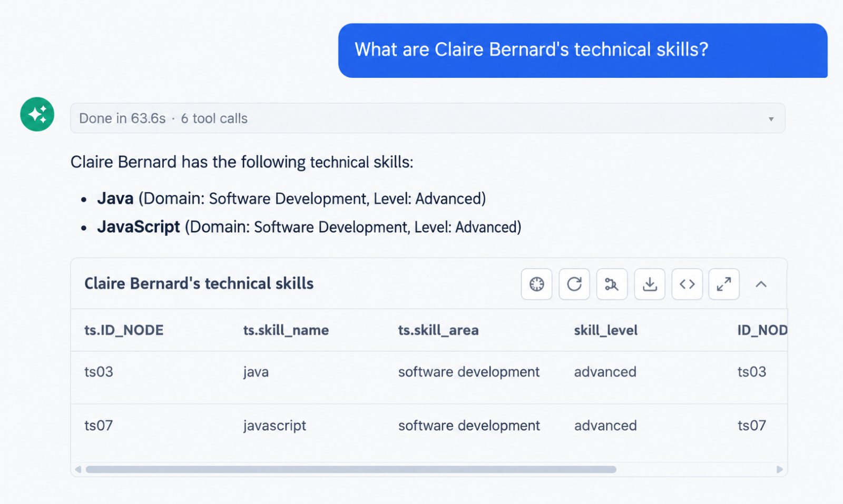Click 'software development' in the javascript row
This screenshot has width=843, height=504.
(x=469, y=426)
